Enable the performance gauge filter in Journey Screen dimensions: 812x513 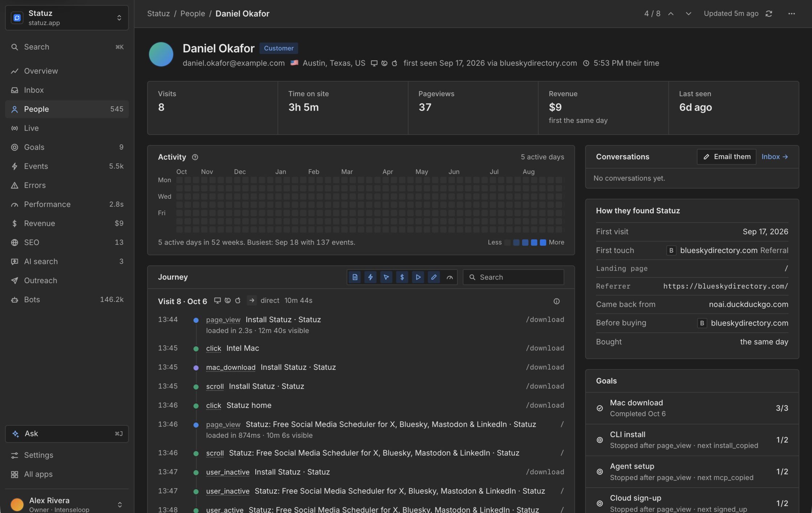point(449,277)
